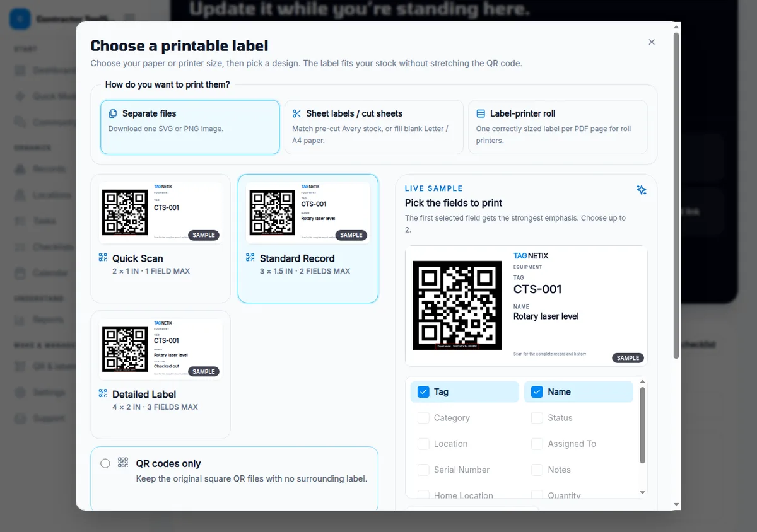Pick the Label-printer roll option

[558, 127]
